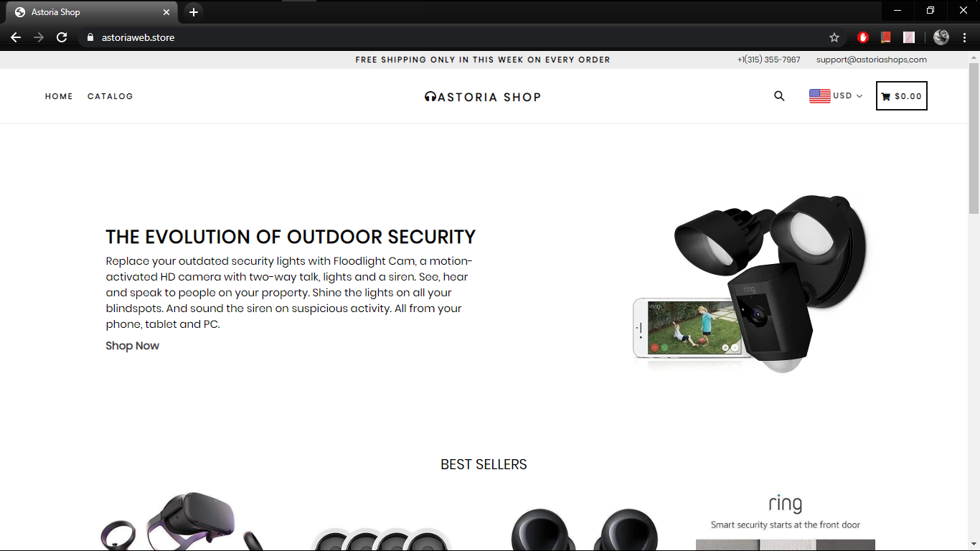Click the Floodlight Cam product image
The width and height of the screenshot is (980, 551).
(750, 282)
